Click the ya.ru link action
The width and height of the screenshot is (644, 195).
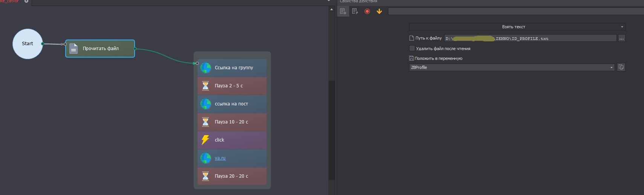coord(220,158)
